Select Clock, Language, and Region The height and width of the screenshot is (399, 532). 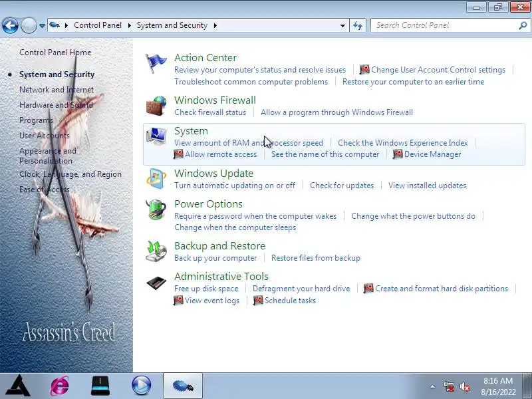coord(70,174)
